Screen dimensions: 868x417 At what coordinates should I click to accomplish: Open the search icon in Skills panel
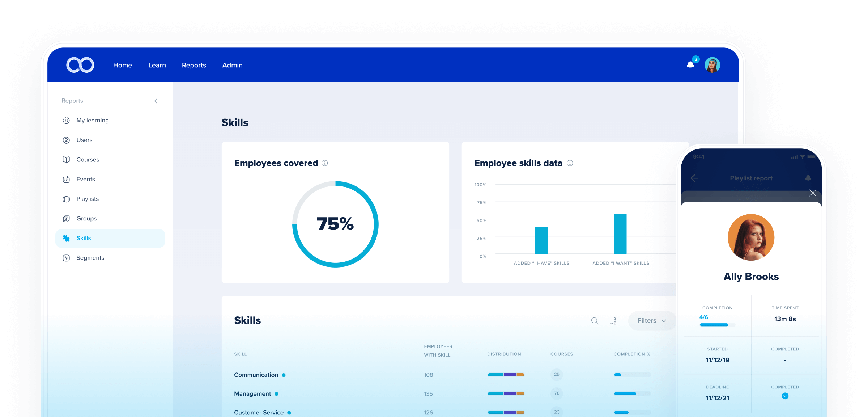pyautogui.click(x=594, y=321)
